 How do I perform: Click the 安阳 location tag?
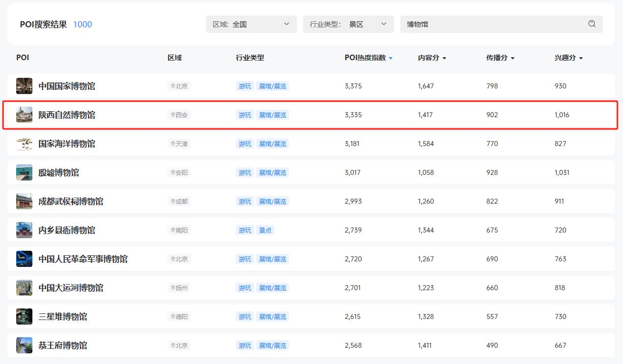[x=179, y=172]
